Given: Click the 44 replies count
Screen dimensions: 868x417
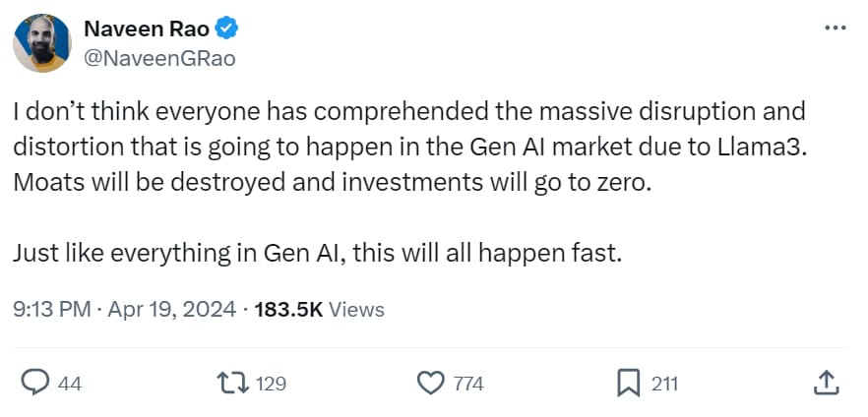Looking at the screenshot, I should [69, 384].
